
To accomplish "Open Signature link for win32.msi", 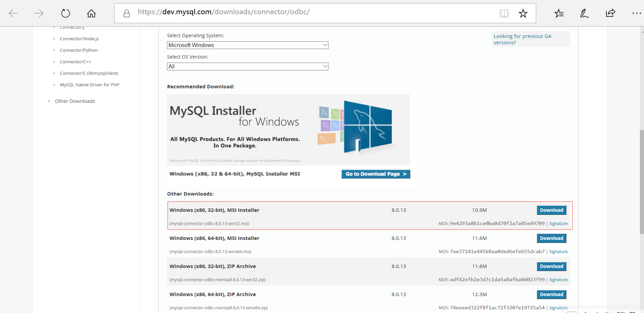I will coord(558,224).
